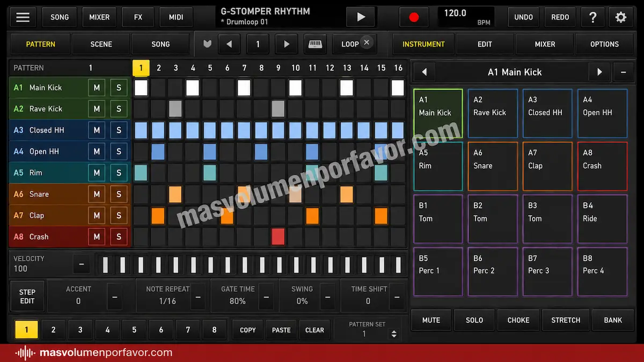Tap the A5 Rim pad
The width and height of the screenshot is (644, 362).
438,166
